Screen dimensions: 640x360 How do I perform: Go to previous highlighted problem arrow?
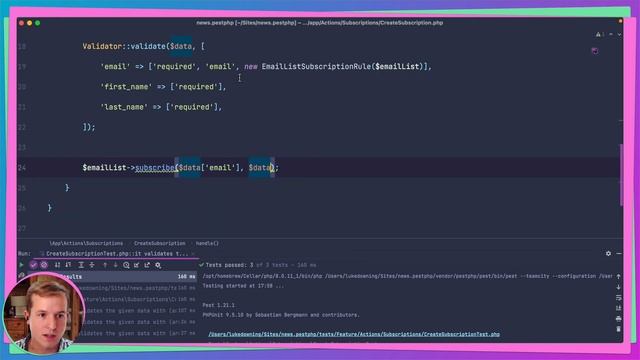tap(611, 35)
